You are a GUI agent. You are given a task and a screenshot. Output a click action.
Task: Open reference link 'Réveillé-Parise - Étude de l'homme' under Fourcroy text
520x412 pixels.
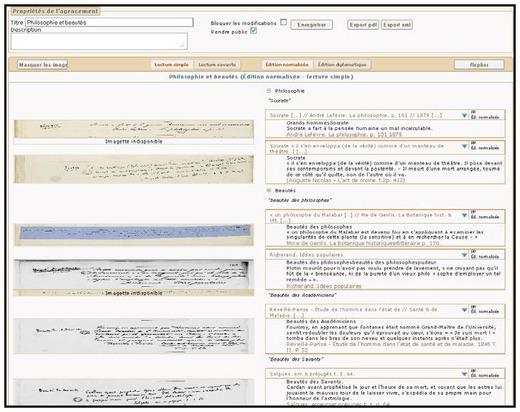[391, 347]
